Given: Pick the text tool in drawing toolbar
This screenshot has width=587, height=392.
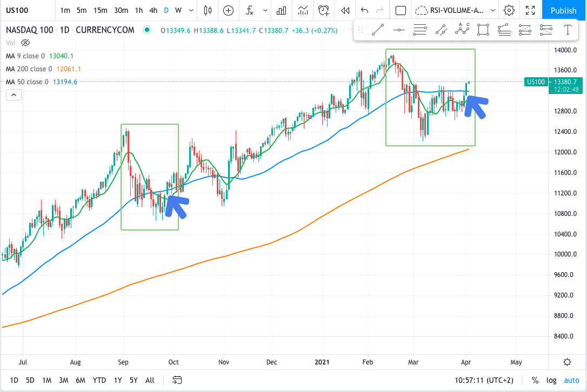Looking at the screenshot, I should (x=568, y=30).
